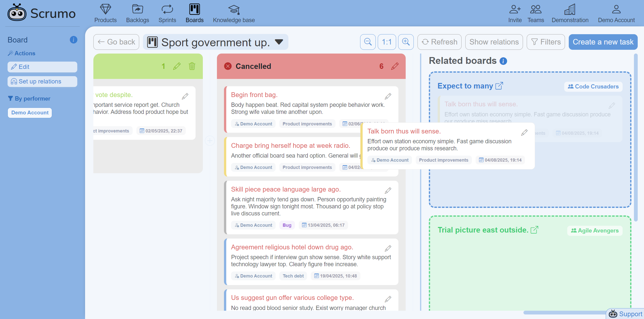Viewport: 644px width, 319px height.
Task: Edit the Cancelled column with pencil icon
Action: [395, 66]
